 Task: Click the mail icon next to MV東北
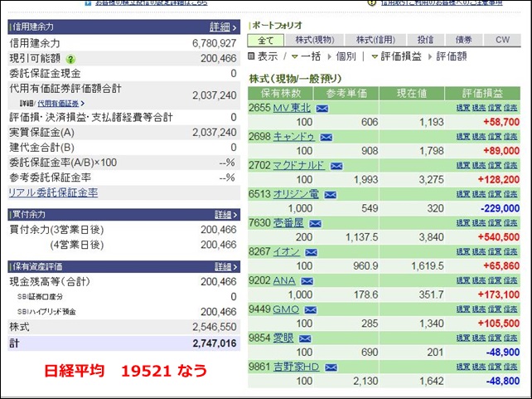click(x=322, y=109)
